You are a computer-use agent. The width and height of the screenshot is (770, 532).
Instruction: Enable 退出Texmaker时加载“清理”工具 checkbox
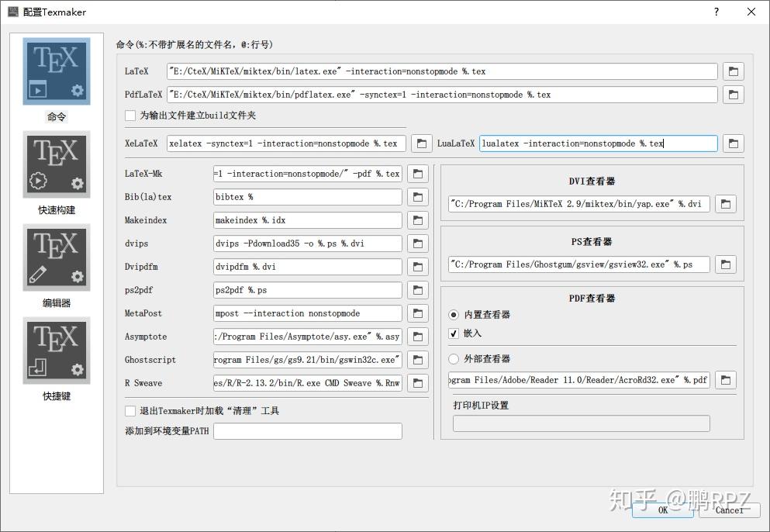pyautogui.click(x=130, y=411)
